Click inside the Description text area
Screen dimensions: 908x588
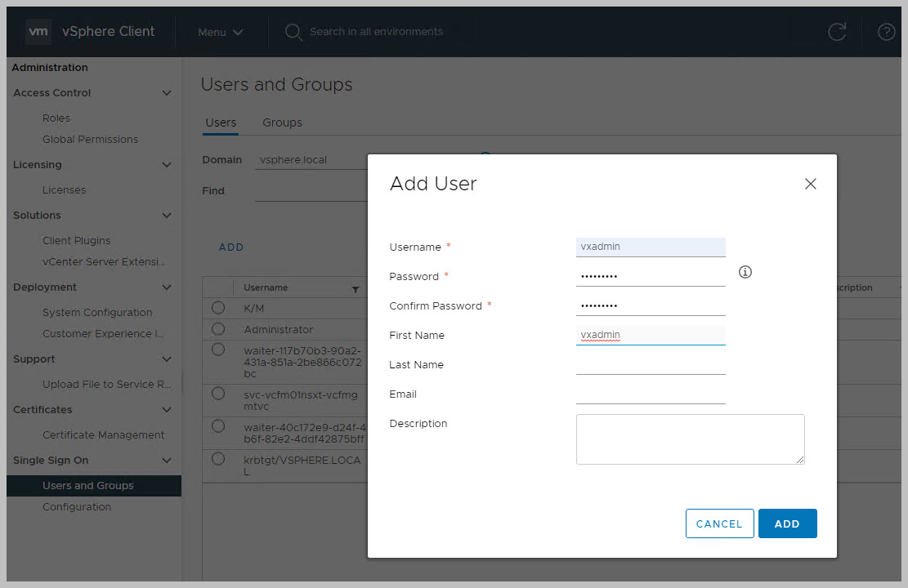pos(690,439)
